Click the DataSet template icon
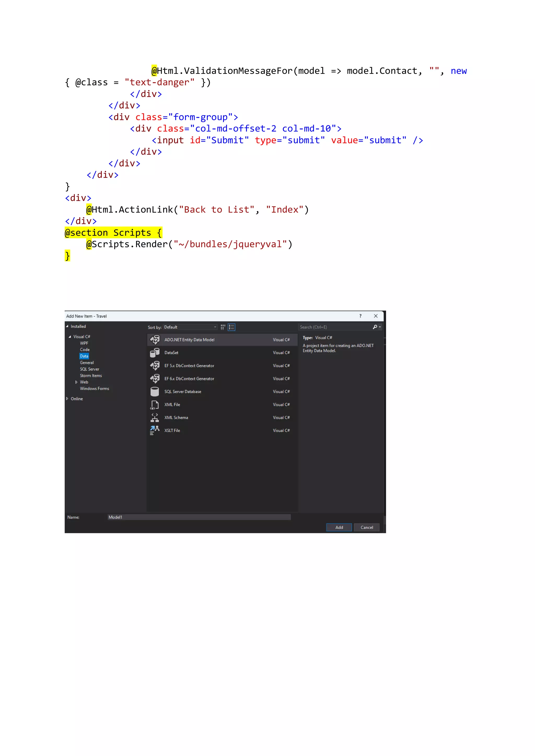 pyautogui.click(x=154, y=353)
